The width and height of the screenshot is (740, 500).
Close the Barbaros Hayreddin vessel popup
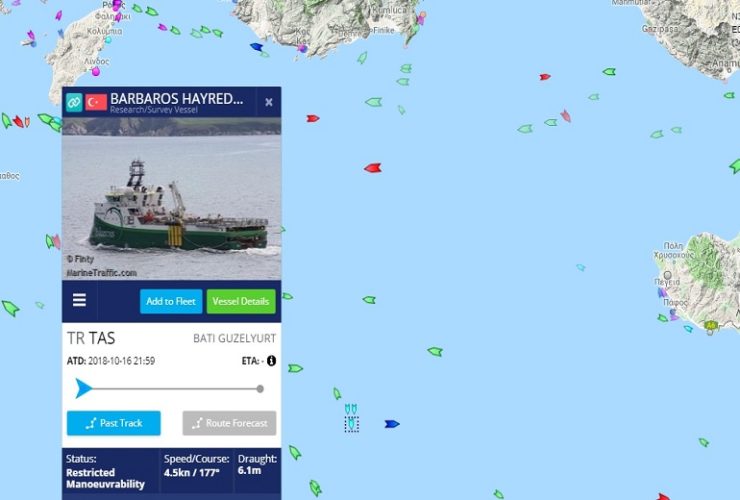[x=269, y=102]
